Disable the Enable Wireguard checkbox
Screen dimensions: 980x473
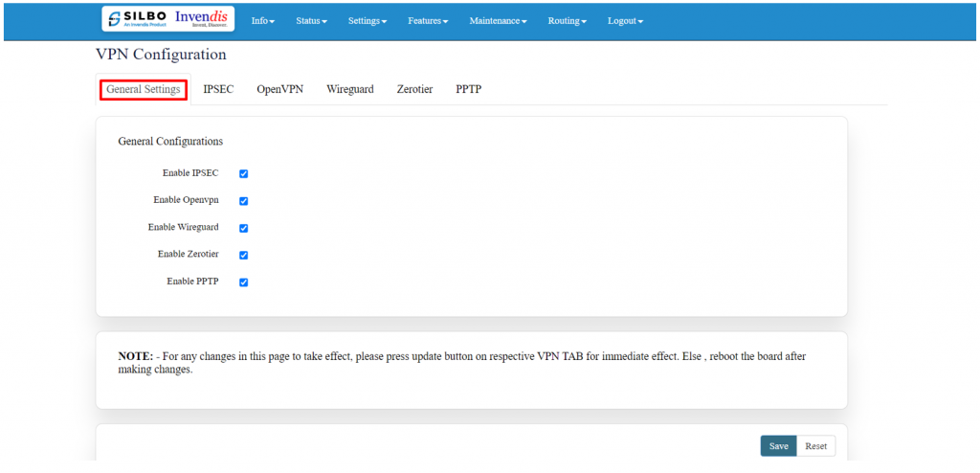[244, 228]
